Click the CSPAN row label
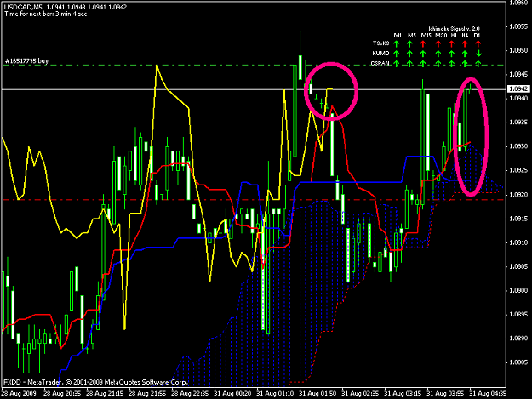 380,63
